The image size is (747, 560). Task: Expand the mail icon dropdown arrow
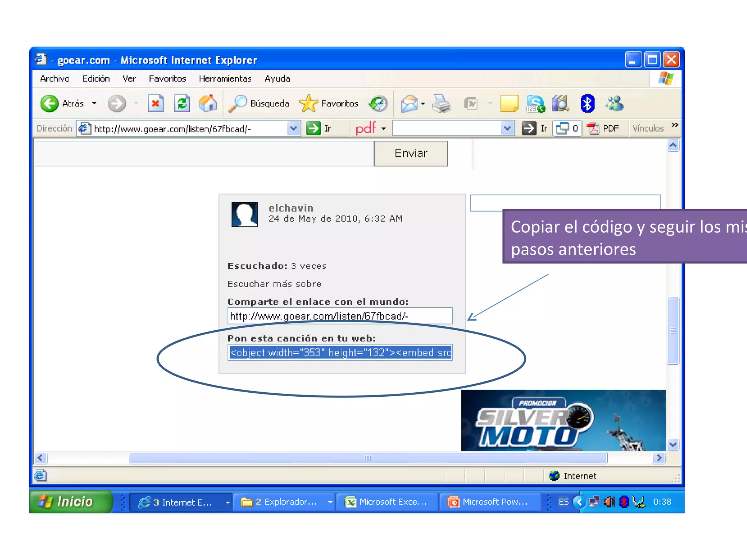[x=423, y=104]
